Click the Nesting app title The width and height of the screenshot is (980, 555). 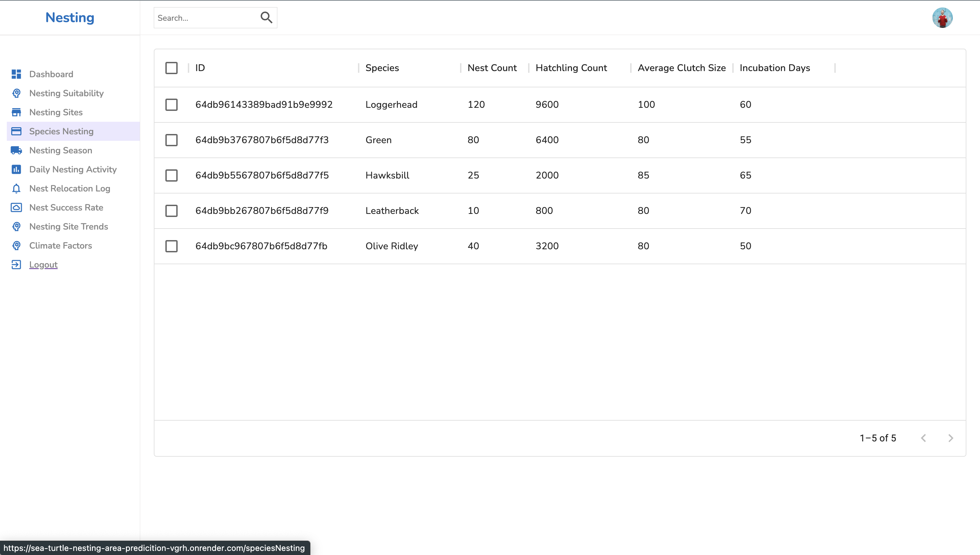(69, 18)
